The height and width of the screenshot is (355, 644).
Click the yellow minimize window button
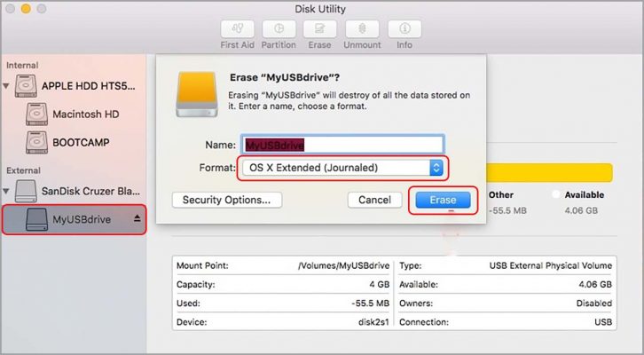26,9
